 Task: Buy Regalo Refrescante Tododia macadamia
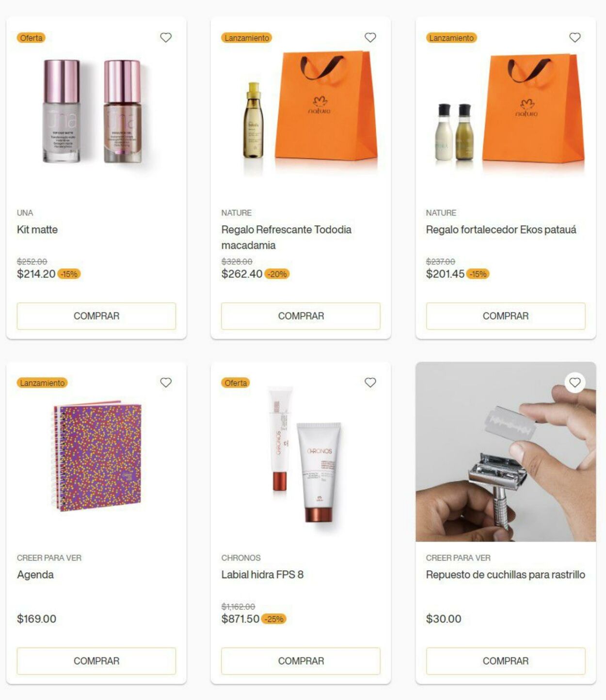click(x=301, y=316)
